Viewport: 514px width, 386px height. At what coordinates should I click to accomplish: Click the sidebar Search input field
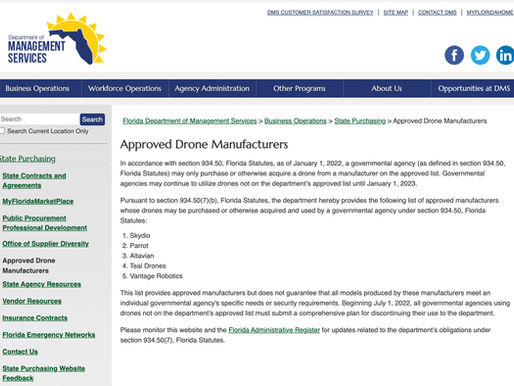click(39, 119)
